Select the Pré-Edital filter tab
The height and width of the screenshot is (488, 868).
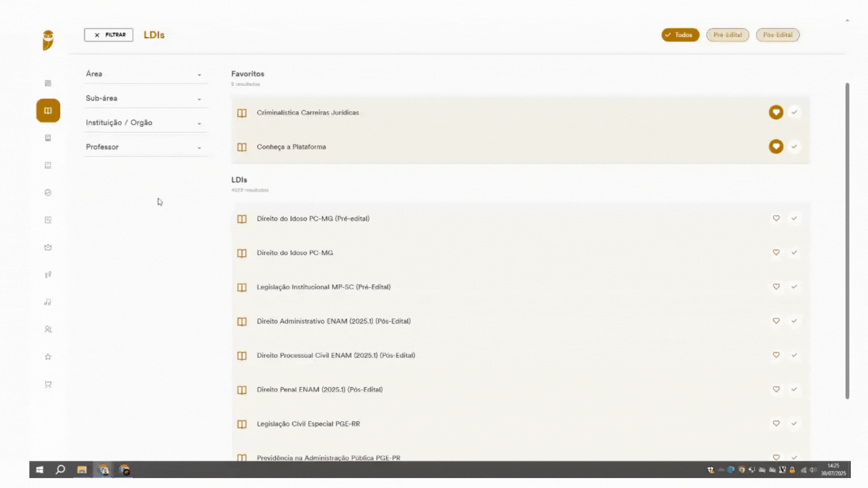pyautogui.click(x=727, y=35)
